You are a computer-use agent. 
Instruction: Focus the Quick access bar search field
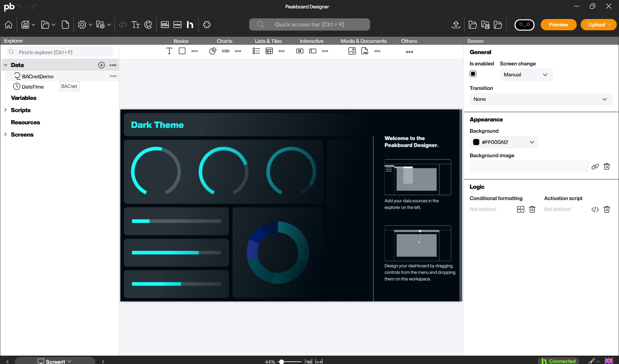(309, 24)
